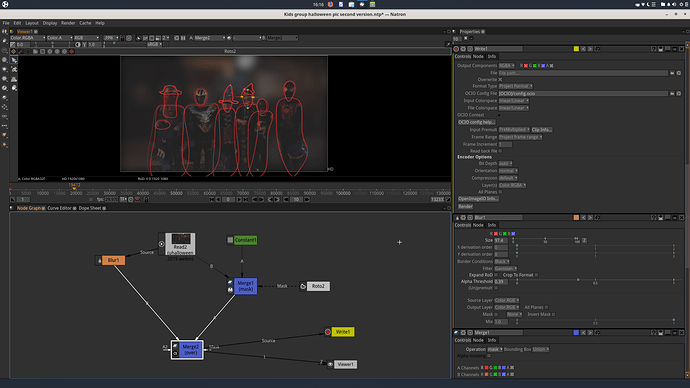
Task: Open the Format Type dropdown
Action: point(515,86)
